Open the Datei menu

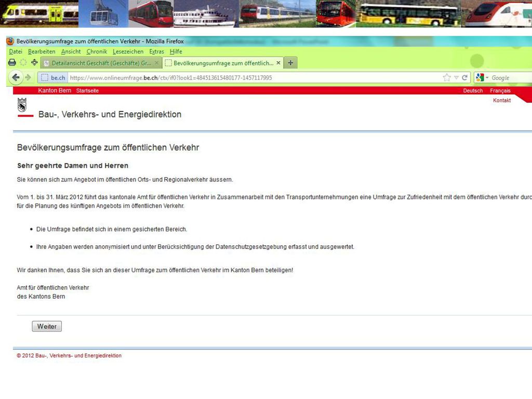tap(16, 51)
